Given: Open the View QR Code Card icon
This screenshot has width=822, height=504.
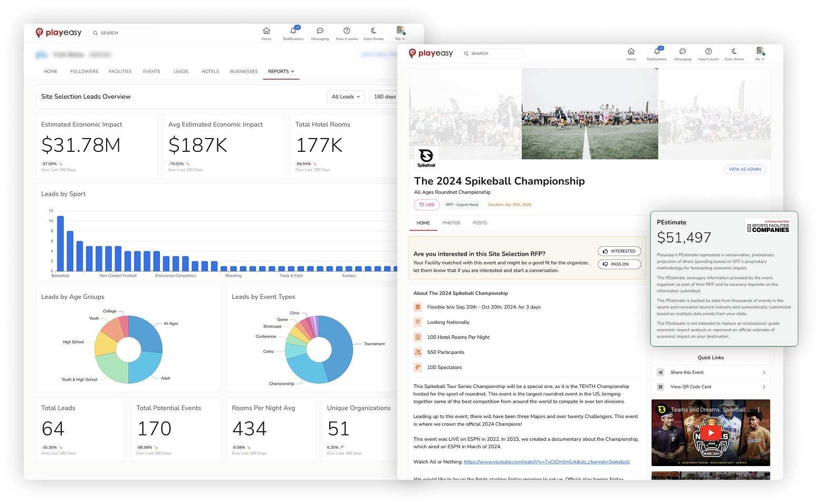Looking at the screenshot, I should pyautogui.click(x=661, y=386).
